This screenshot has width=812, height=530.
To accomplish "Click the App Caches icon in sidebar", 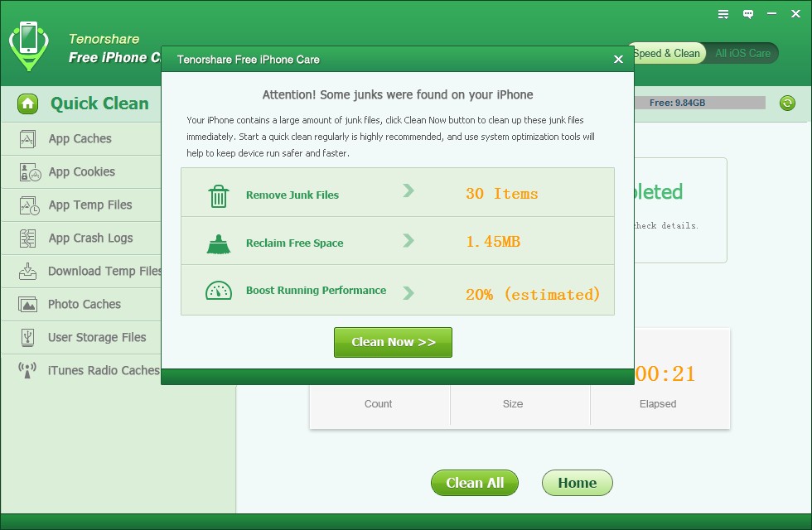I will click(27, 139).
